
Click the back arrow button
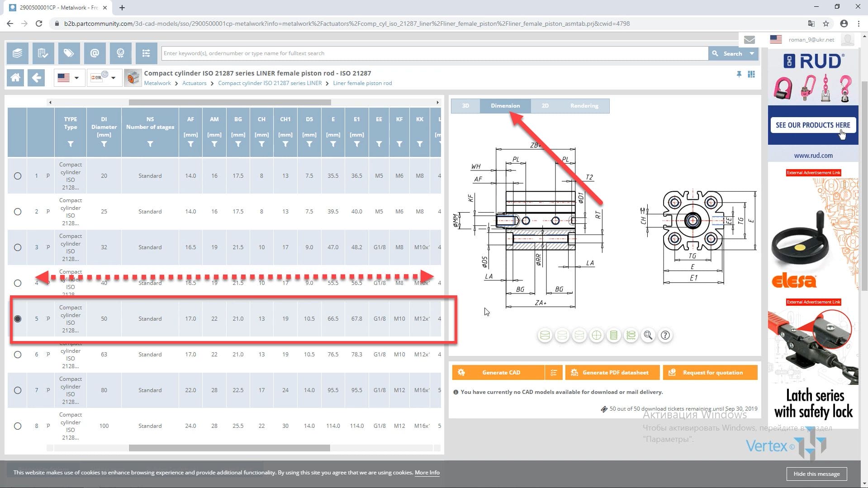36,77
